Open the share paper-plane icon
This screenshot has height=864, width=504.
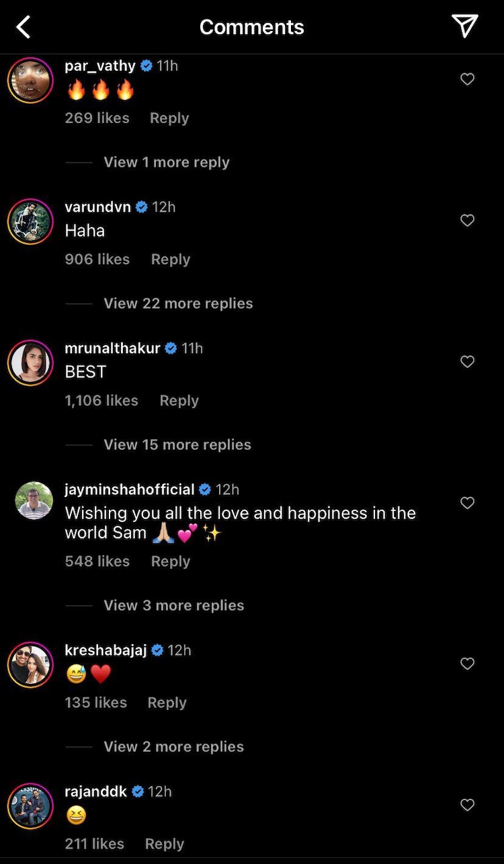[x=464, y=26]
